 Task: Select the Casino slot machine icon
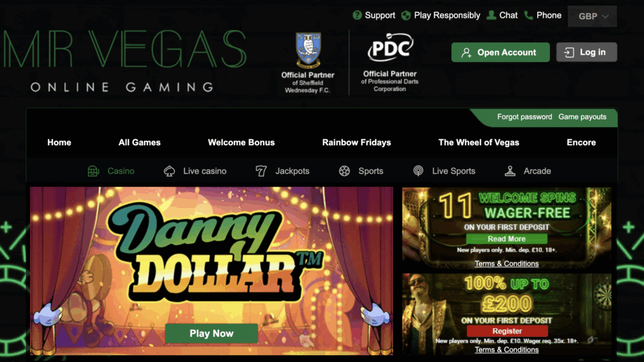[93, 171]
